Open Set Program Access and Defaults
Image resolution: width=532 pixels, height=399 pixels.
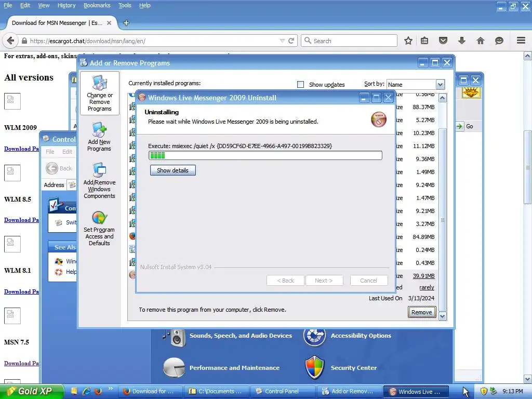tap(99, 229)
